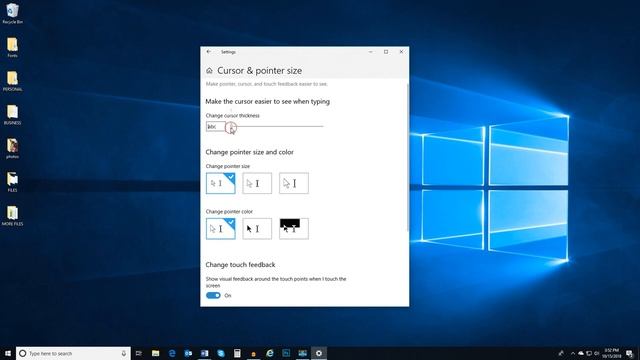
Task: Select the PERSONAL folder on the desktop
Action: point(12,81)
